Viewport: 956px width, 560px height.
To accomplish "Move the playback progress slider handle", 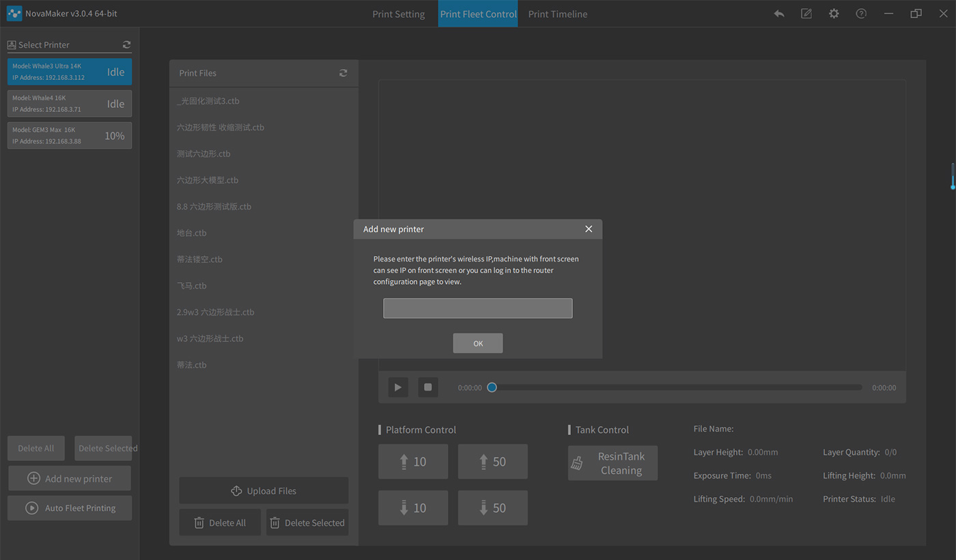I will click(492, 387).
